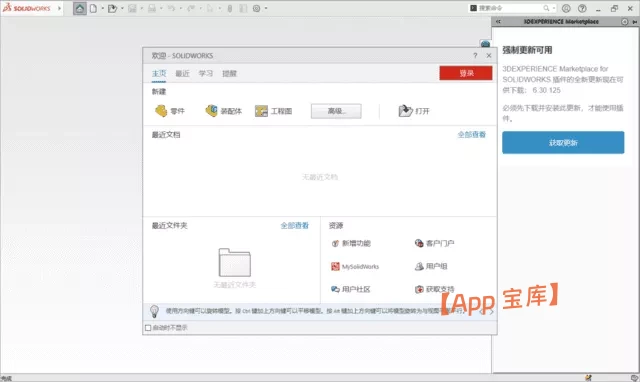Click 全部查看 link for recent documents
Viewport: 640px width, 382px height.
click(x=471, y=135)
